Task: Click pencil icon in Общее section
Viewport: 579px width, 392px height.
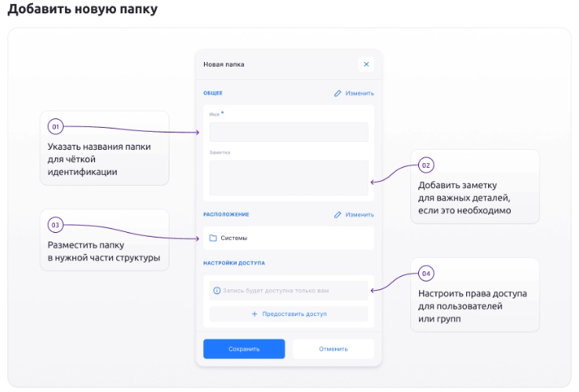Action: 337,93
